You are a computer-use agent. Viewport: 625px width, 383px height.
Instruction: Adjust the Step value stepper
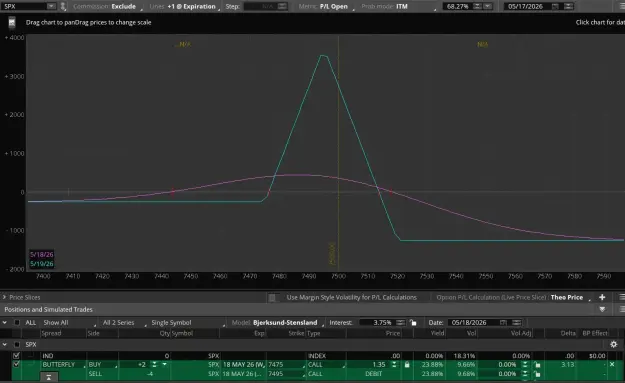(282, 6)
